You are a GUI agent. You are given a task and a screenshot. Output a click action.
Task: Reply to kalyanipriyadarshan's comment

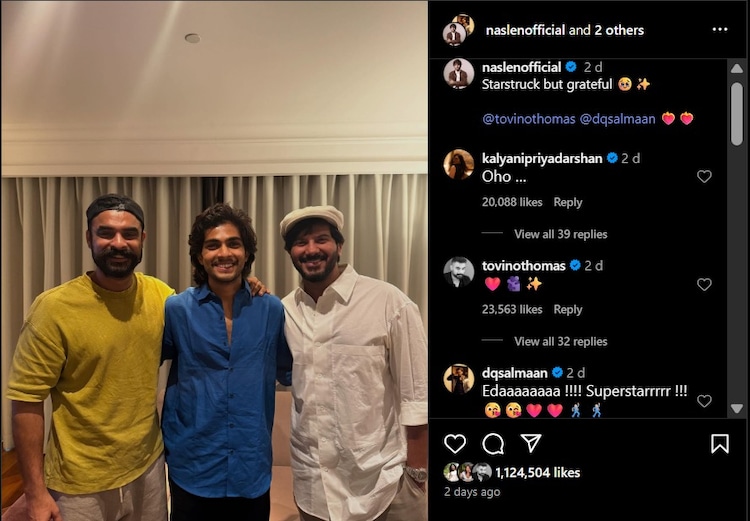568,202
